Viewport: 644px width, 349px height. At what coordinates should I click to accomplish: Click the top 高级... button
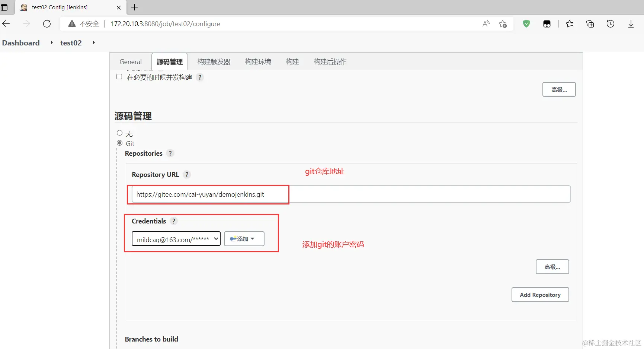[x=559, y=89]
